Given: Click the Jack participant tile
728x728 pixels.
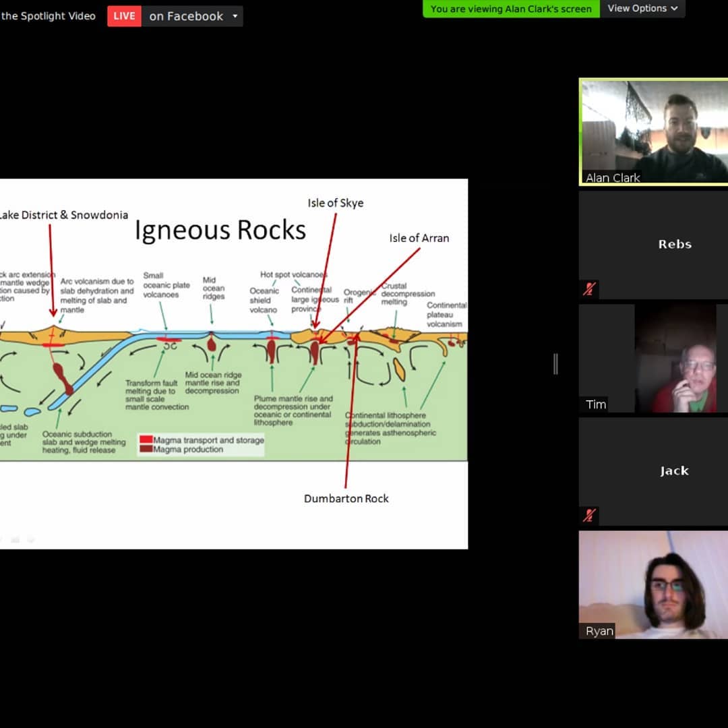Looking at the screenshot, I should [674, 471].
